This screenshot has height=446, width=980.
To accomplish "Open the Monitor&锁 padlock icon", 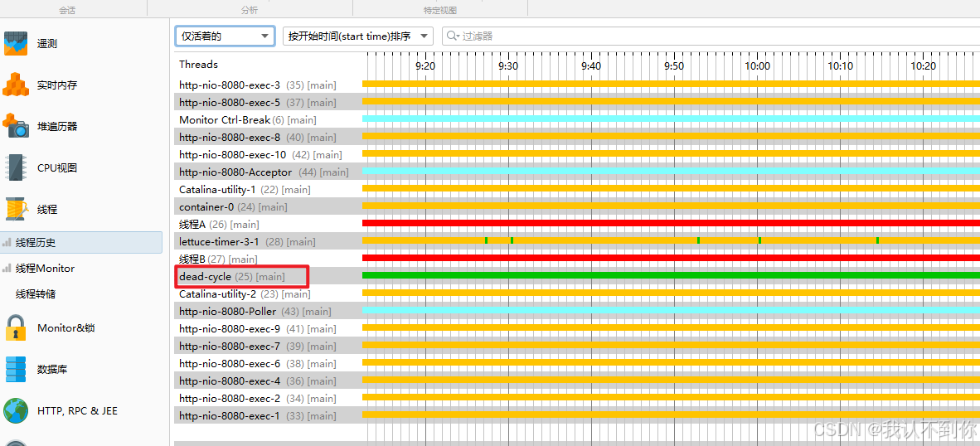I will point(17,328).
